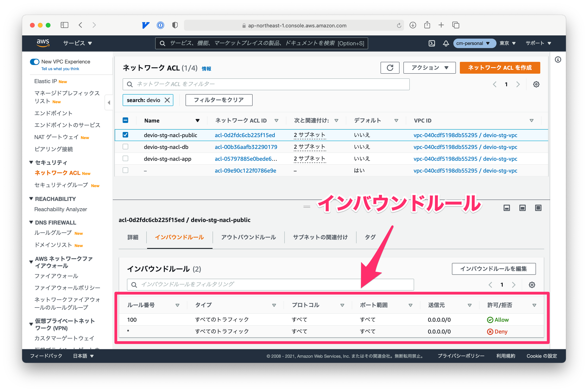The height and width of the screenshot is (392, 588).
Task: Remove the 'search: devio' filter chip
Action: coord(167,100)
